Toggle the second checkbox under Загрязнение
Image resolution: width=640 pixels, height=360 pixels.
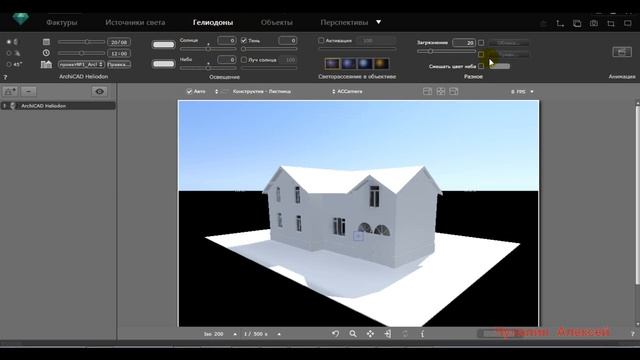pos(481,54)
